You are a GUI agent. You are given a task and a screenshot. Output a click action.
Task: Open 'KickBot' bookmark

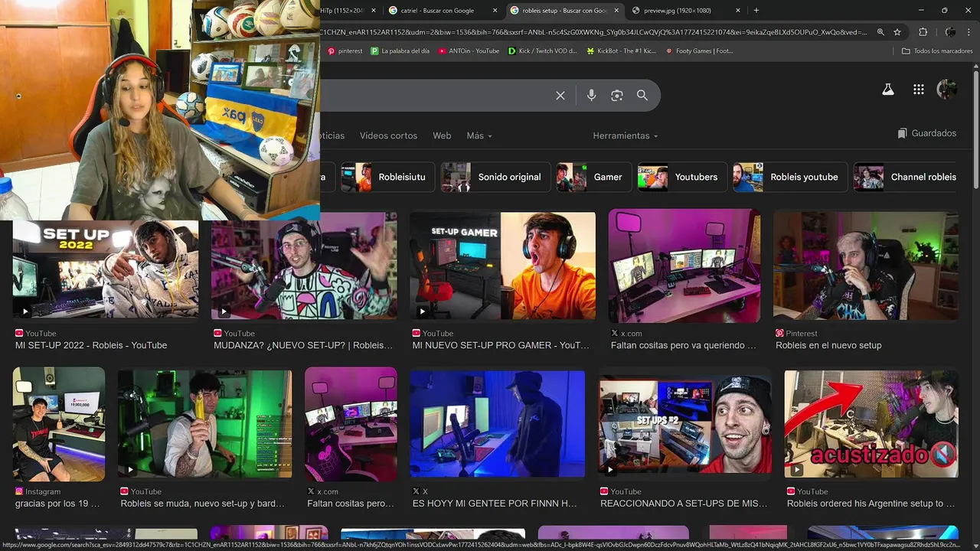(x=621, y=51)
